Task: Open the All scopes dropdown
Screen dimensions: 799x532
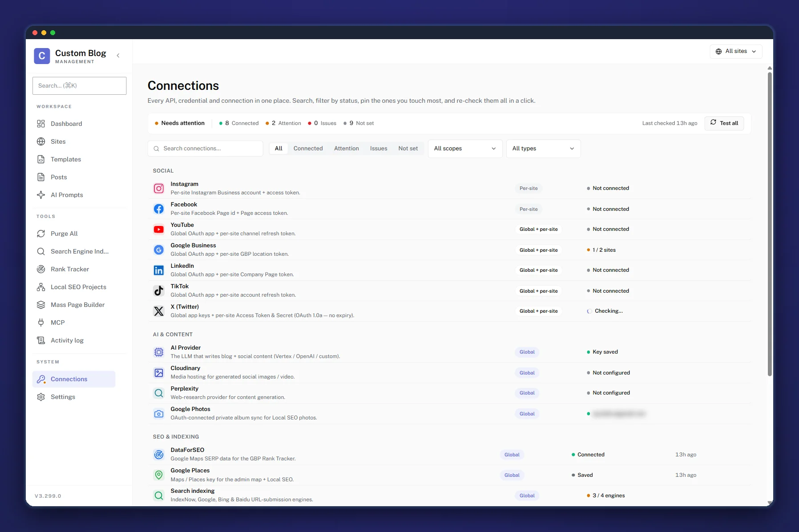Action: click(465, 149)
